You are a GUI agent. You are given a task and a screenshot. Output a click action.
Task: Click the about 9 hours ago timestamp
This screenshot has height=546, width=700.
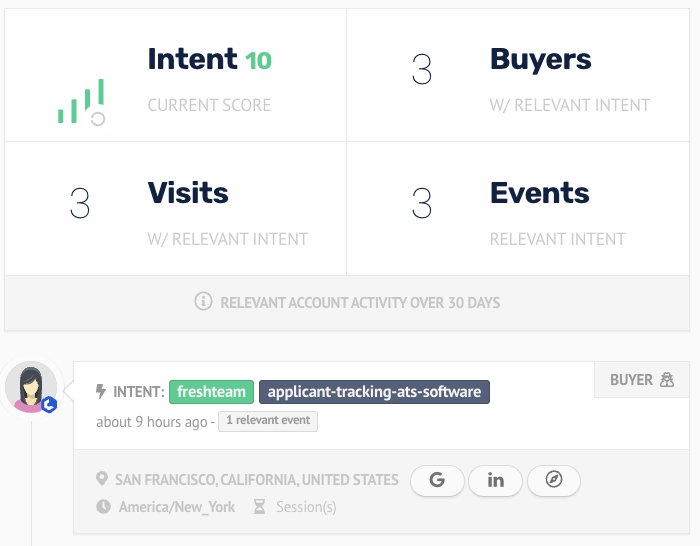pyautogui.click(x=152, y=422)
